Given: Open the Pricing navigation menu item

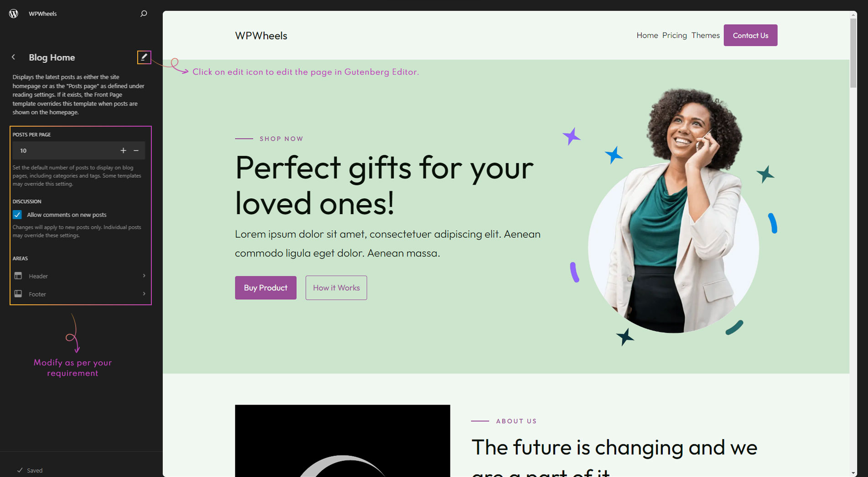Looking at the screenshot, I should [674, 36].
